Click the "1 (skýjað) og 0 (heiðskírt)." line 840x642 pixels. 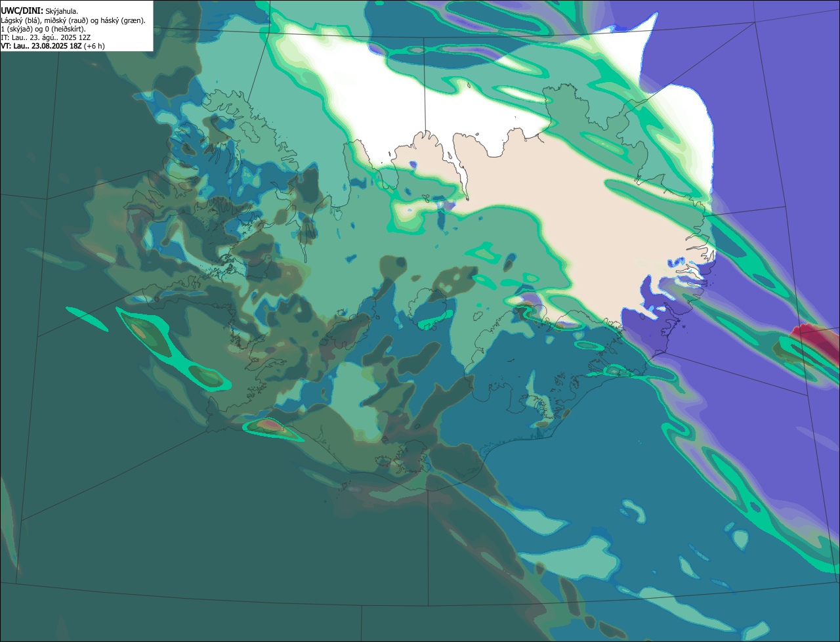43,29
